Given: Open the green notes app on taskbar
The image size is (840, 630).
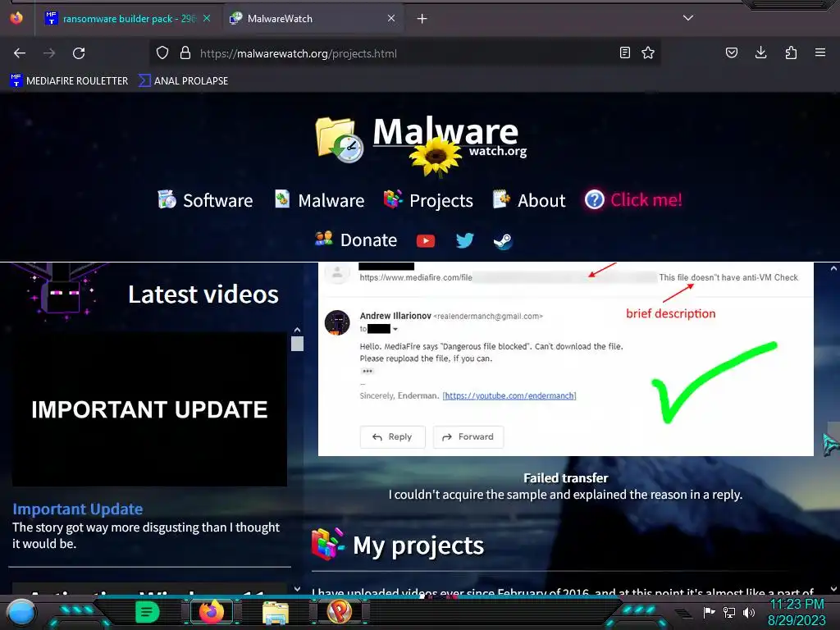Looking at the screenshot, I should tap(147, 612).
